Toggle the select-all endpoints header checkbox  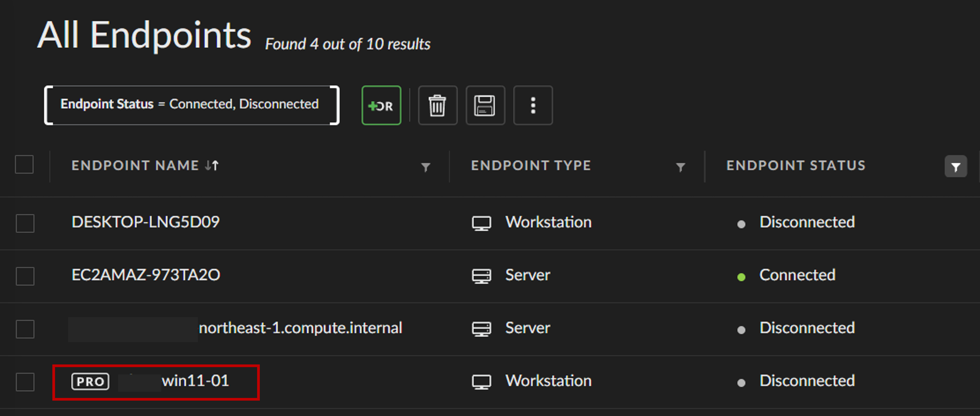[24, 165]
